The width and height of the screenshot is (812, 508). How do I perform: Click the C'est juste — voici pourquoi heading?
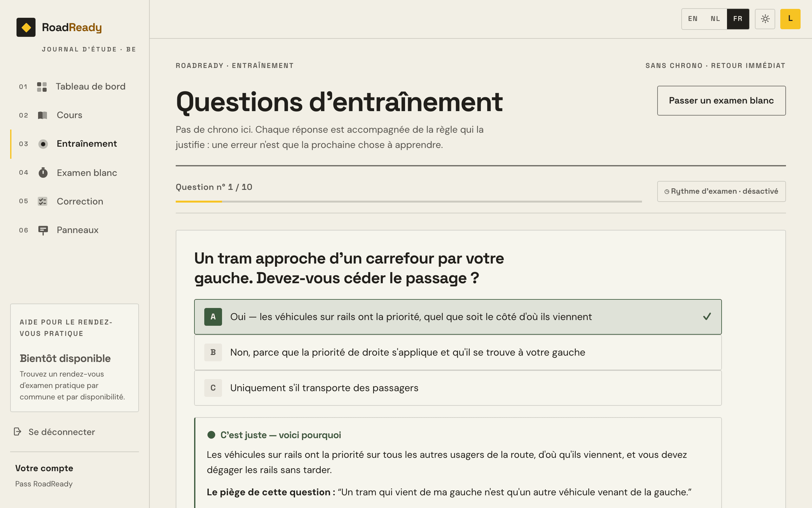click(x=280, y=435)
